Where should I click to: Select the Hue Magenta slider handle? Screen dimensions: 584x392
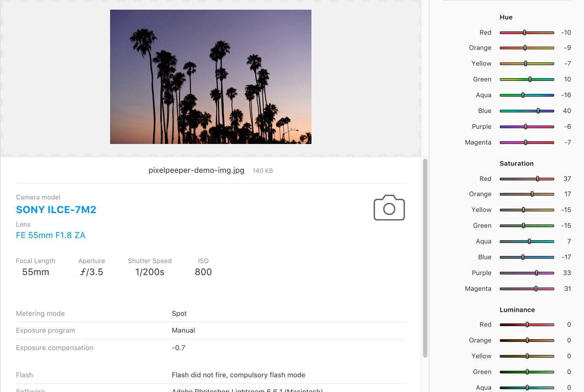(526, 142)
